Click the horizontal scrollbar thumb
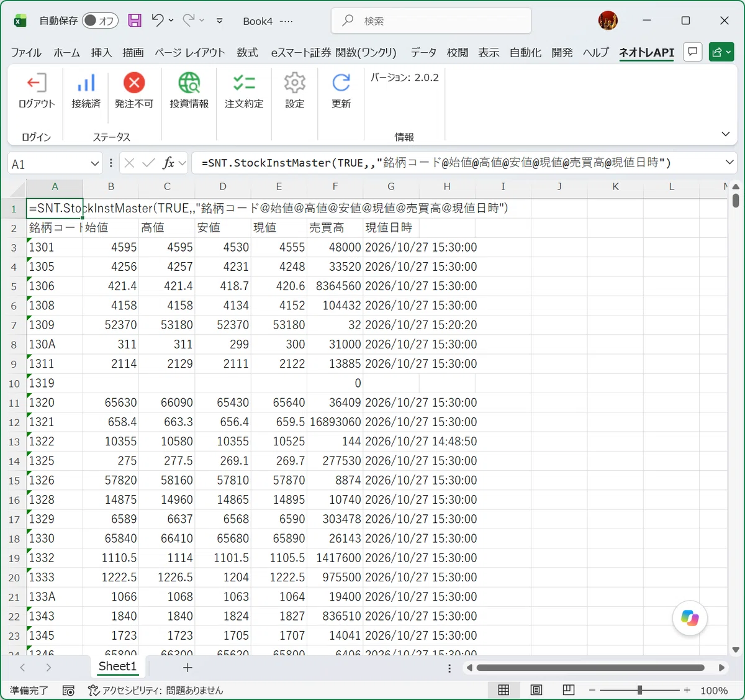 [590, 668]
